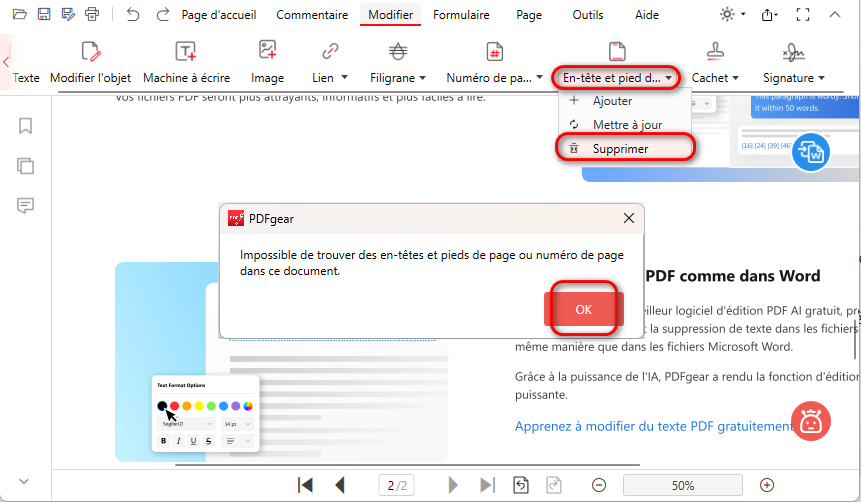
Task: Choose the Machine à écrire tool
Action: coord(186,63)
